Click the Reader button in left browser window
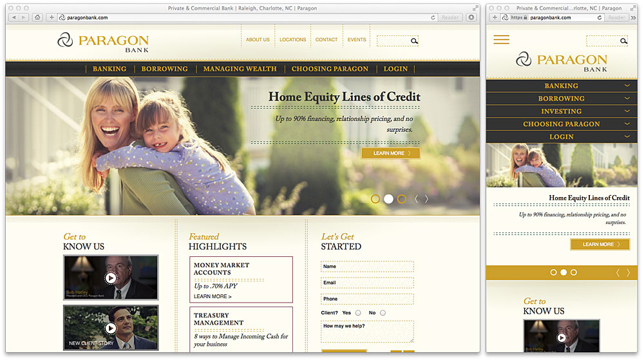This screenshot has height=360, width=644. [x=450, y=17]
